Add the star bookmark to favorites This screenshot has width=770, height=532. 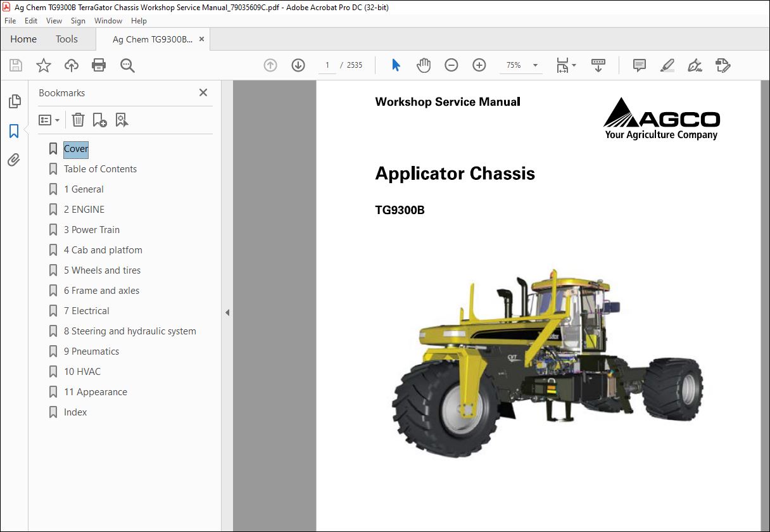(x=43, y=65)
